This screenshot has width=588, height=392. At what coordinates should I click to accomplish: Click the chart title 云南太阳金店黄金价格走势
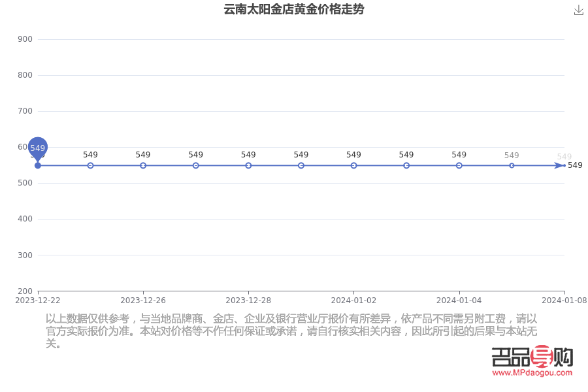tap(294, 9)
